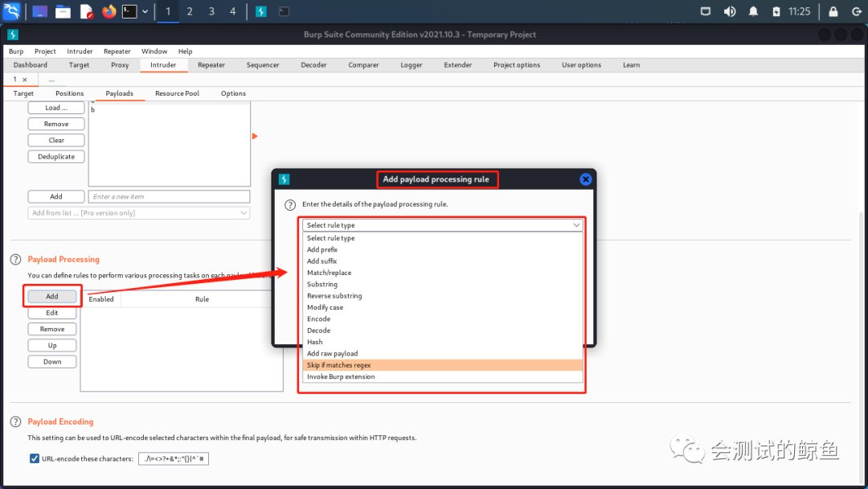This screenshot has width=868, height=489.
Task: Focus the Enter a new item field
Action: tap(169, 196)
